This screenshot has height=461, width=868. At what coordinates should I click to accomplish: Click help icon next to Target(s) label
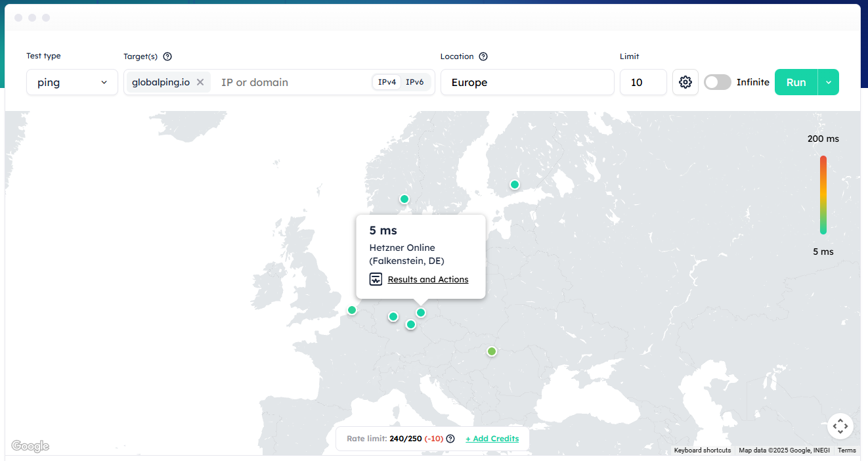click(x=167, y=56)
